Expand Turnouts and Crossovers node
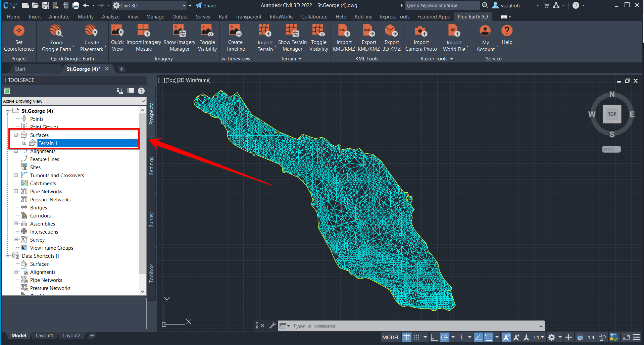 16,175
